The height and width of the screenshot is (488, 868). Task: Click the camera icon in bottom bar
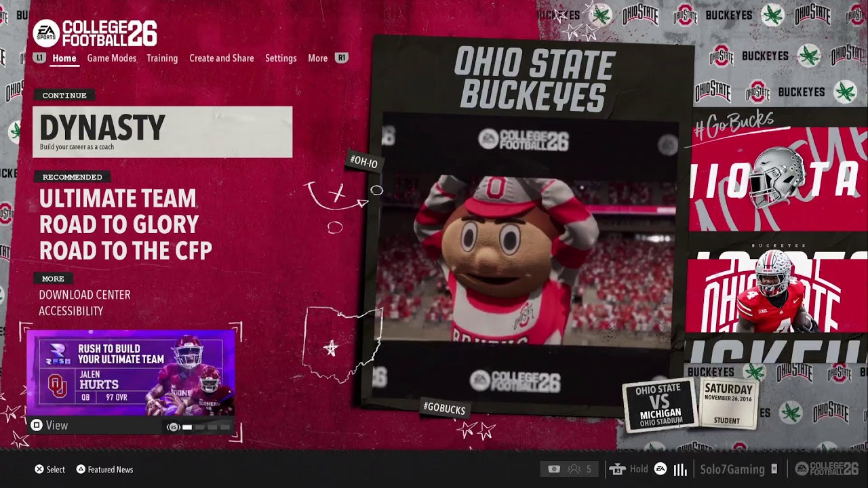[x=554, y=469]
